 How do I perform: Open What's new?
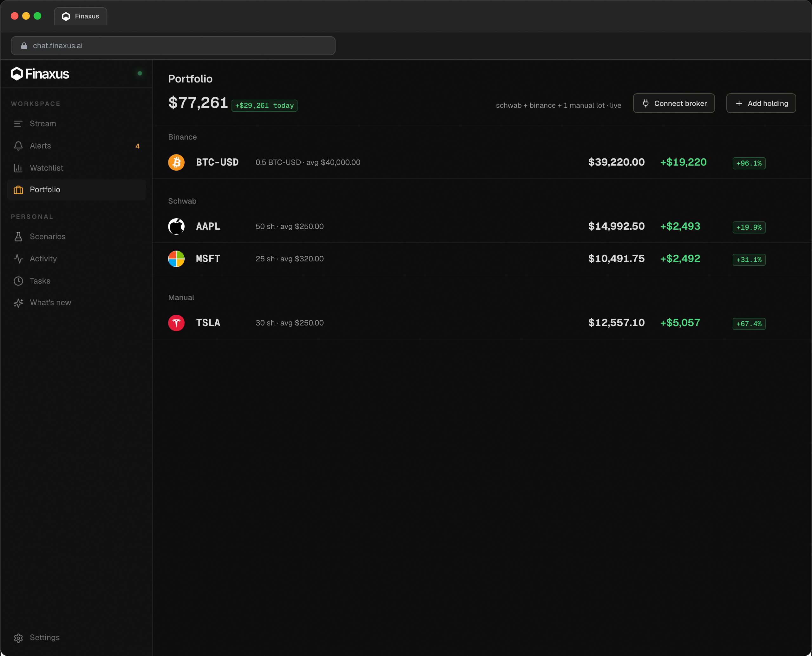pyautogui.click(x=76, y=303)
